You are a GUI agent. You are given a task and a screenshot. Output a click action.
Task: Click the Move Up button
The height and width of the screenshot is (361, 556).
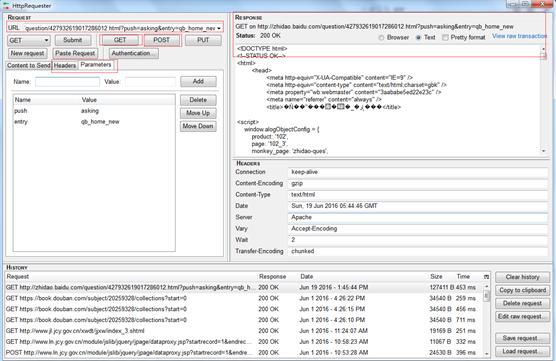[198, 113]
